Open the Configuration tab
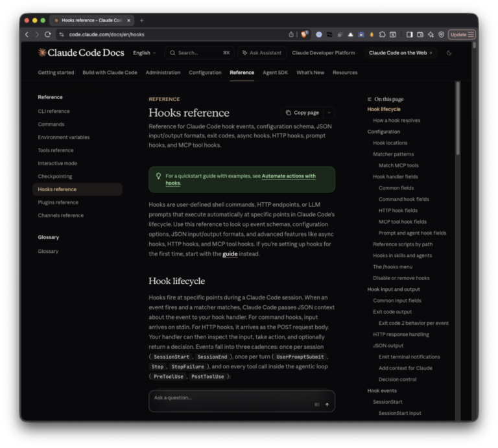The width and height of the screenshot is (498, 448). (x=205, y=73)
